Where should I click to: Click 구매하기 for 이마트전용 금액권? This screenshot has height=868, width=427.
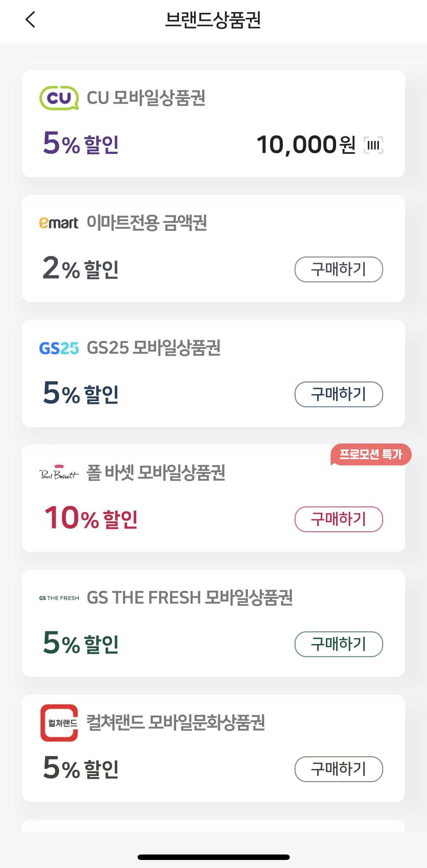339,269
